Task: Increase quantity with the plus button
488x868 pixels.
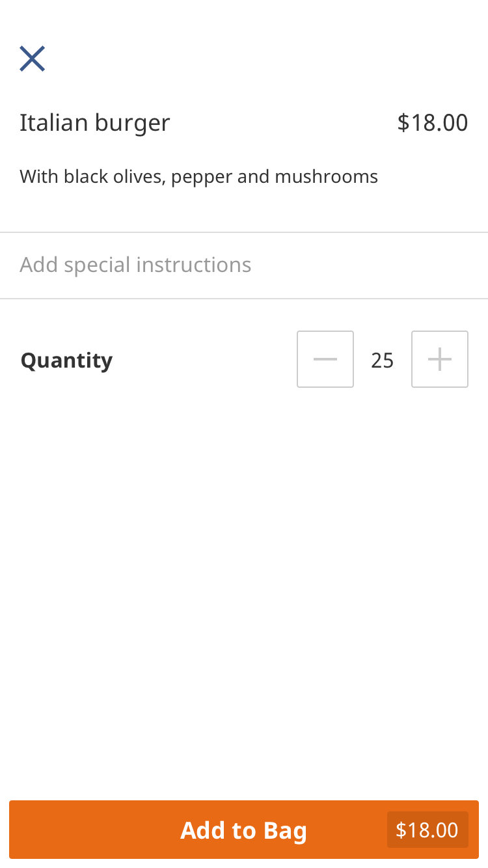Action: pos(440,359)
